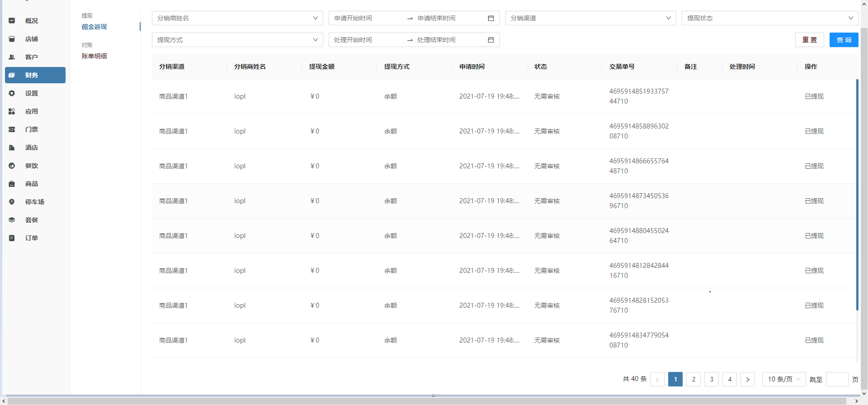Expand the 分销商姓名 dropdown
Screen dimensions: 868x405
pos(237,18)
